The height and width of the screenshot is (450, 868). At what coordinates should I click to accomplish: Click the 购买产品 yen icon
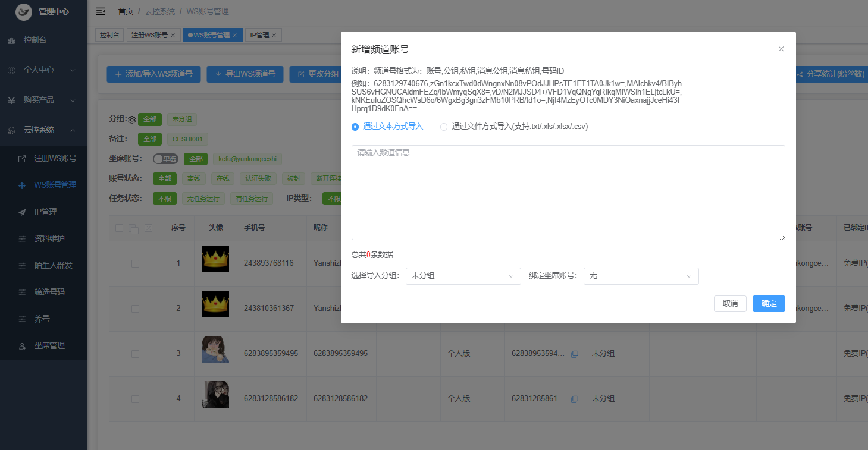pyautogui.click(x=11, y=100)
